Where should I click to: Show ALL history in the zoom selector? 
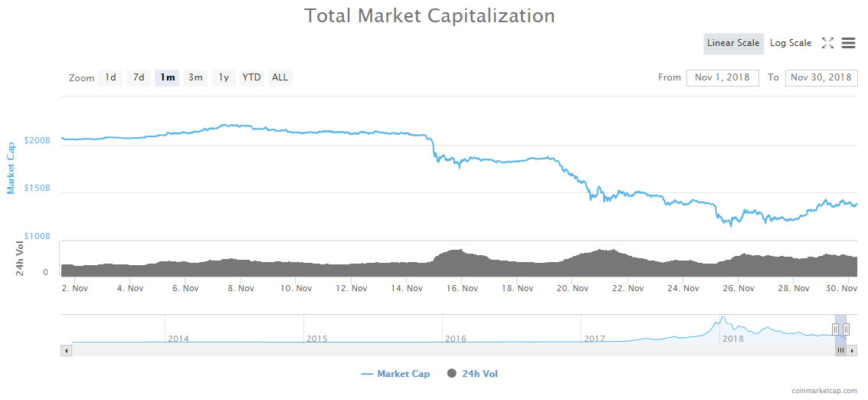[280, 77]
